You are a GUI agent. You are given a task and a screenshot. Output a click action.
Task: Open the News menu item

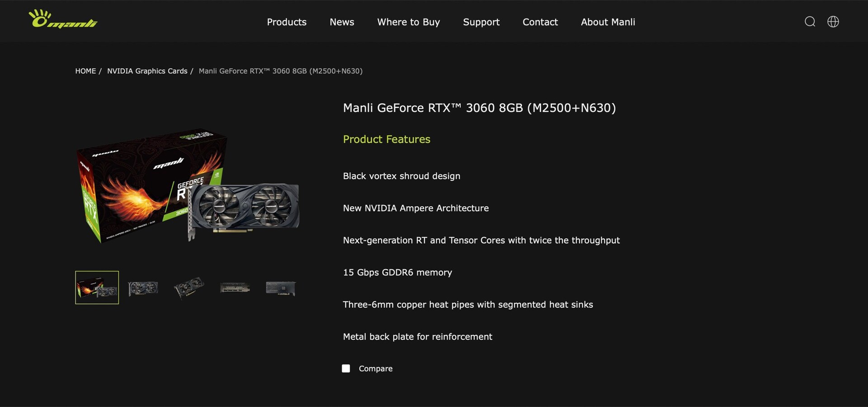(342, 22)
